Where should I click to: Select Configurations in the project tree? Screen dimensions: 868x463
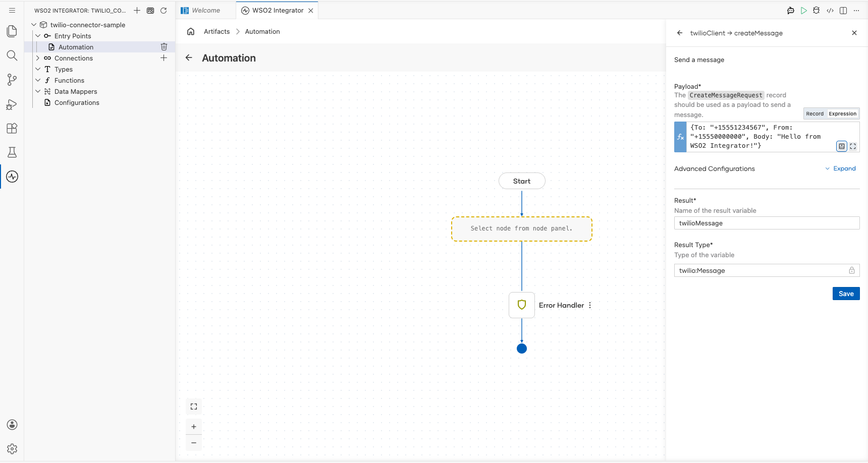(77, 102)
